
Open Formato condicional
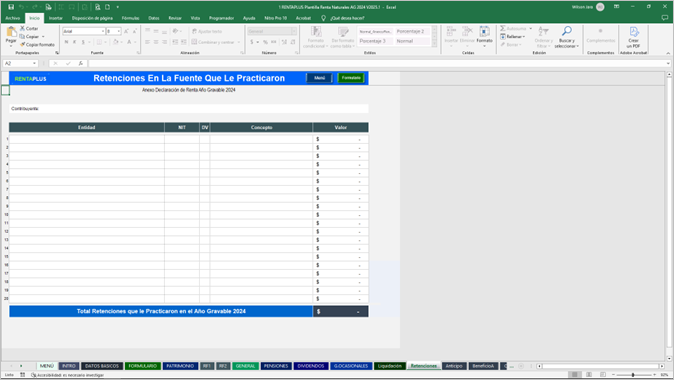(x=316, y=37)
